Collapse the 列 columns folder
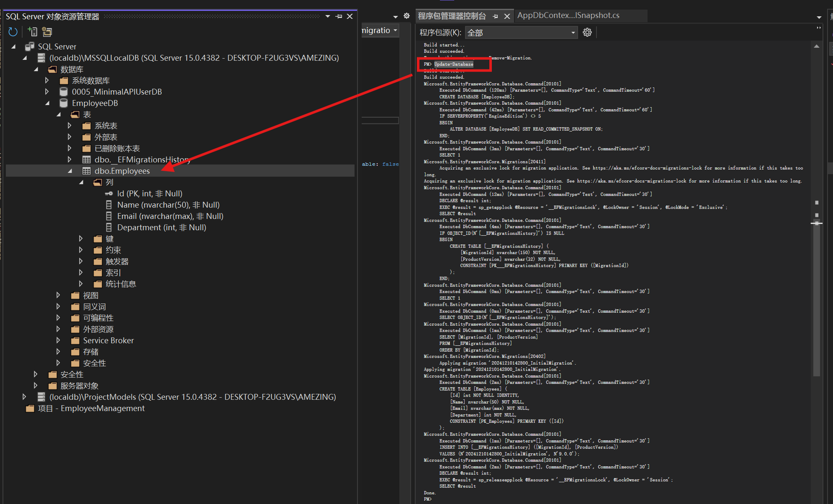This screenshot has height=504, width=833. [82, 182]
